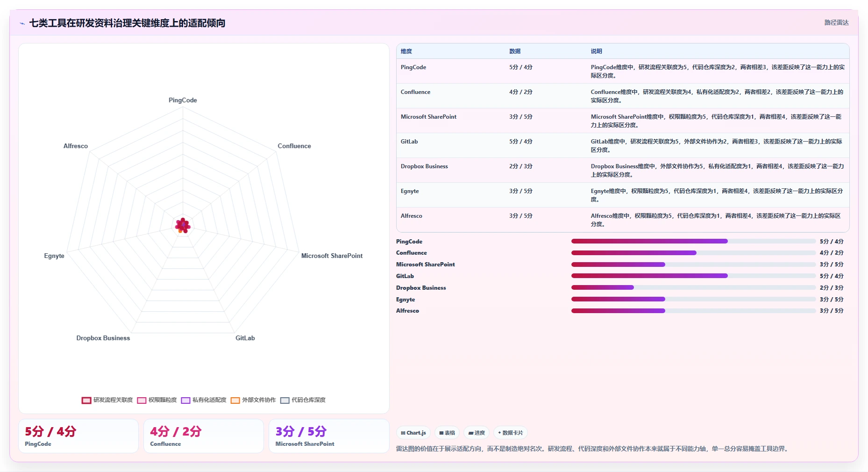Click the Egnyte axis label on radar
Image resolution: width=868 pixels, height=472 pixels.
54,256
